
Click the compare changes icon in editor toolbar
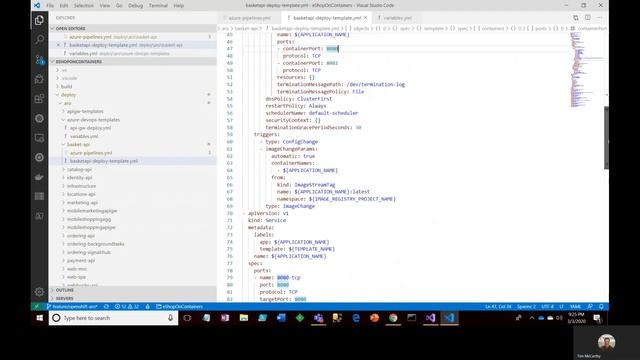point(576,18)
